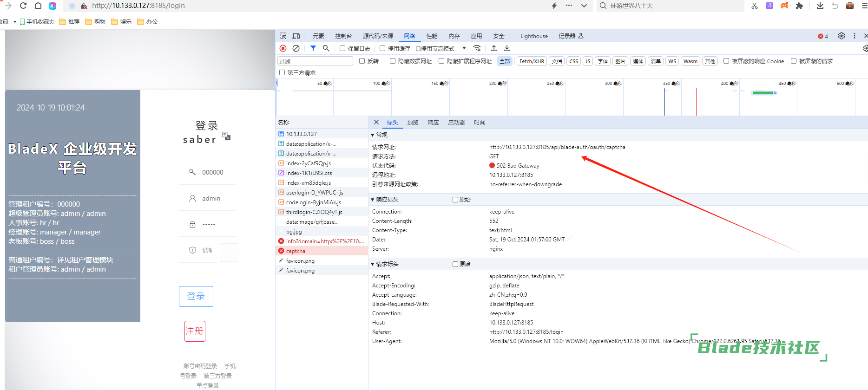This screenshot has width=868, height=390.
Task: Reload the page with the refresh icon
Action: click(23, 6)
